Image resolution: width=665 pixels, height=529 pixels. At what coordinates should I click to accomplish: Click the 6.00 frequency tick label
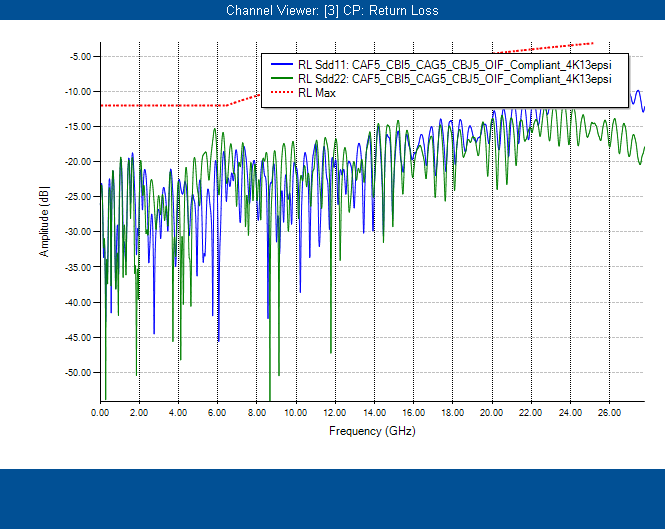(217, 413)
